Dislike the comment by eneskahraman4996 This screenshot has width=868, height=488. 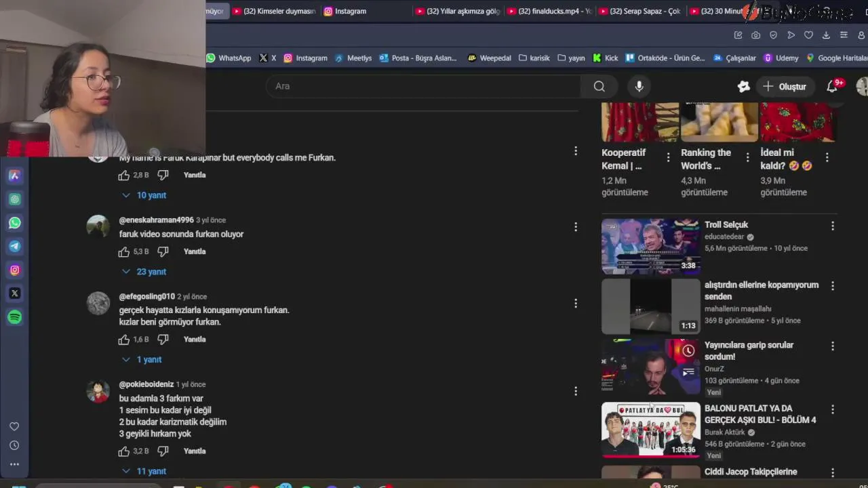tap(163, 251)
